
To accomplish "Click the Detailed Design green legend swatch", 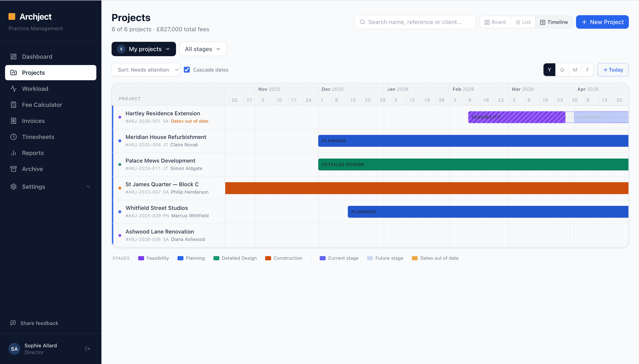I will tap(216, 258).
